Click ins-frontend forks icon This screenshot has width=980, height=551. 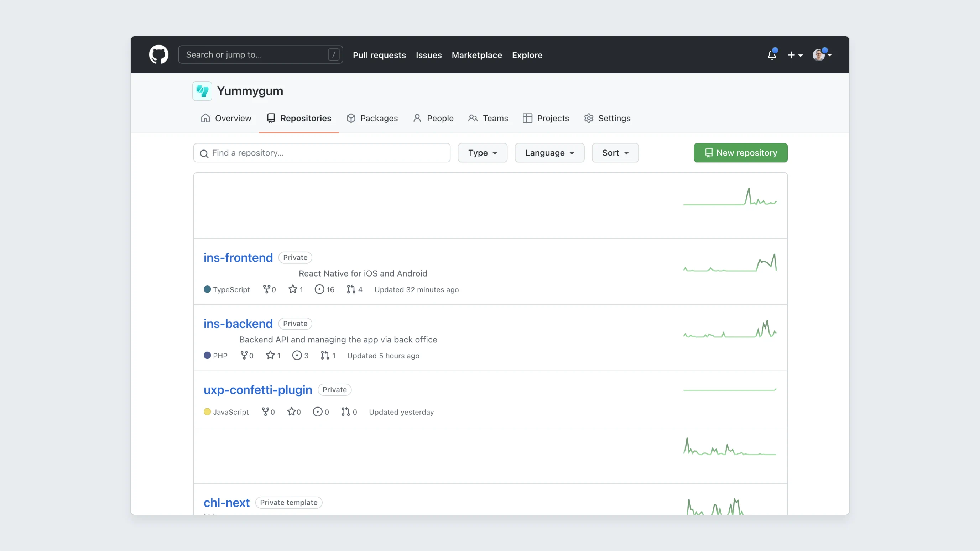tap(266, 289)
